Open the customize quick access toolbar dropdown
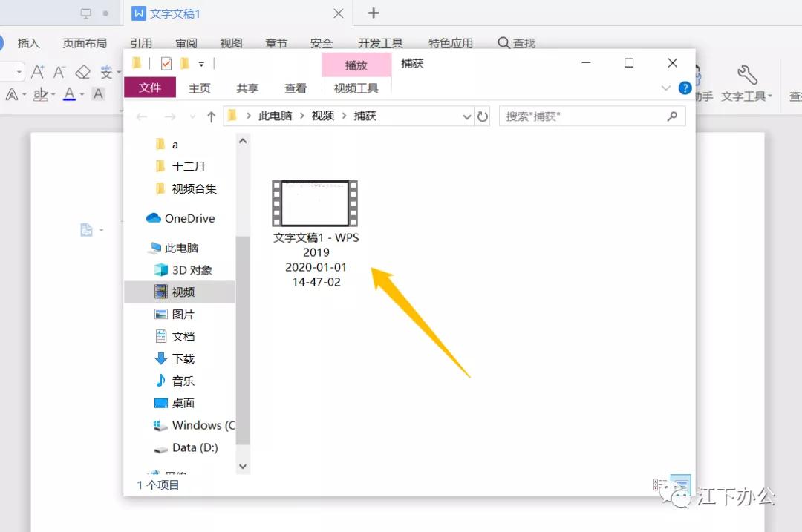802x532 pixels. pos(201,65)
